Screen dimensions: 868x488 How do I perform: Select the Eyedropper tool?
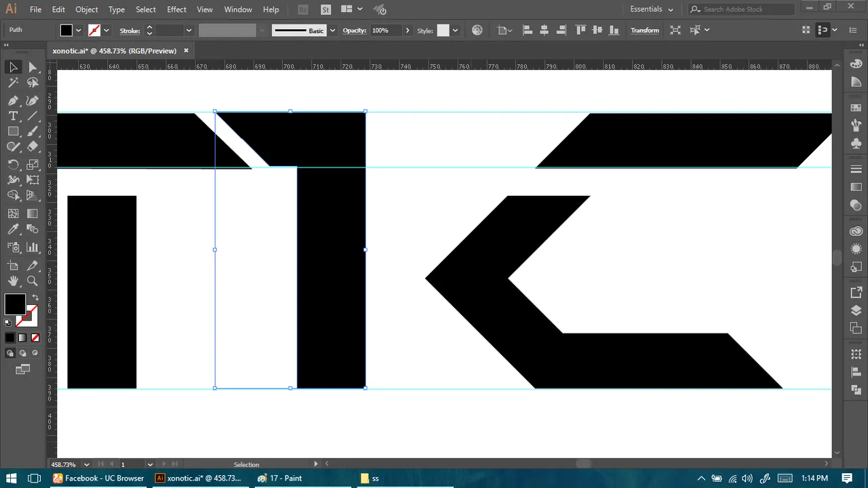click(13, 230)
